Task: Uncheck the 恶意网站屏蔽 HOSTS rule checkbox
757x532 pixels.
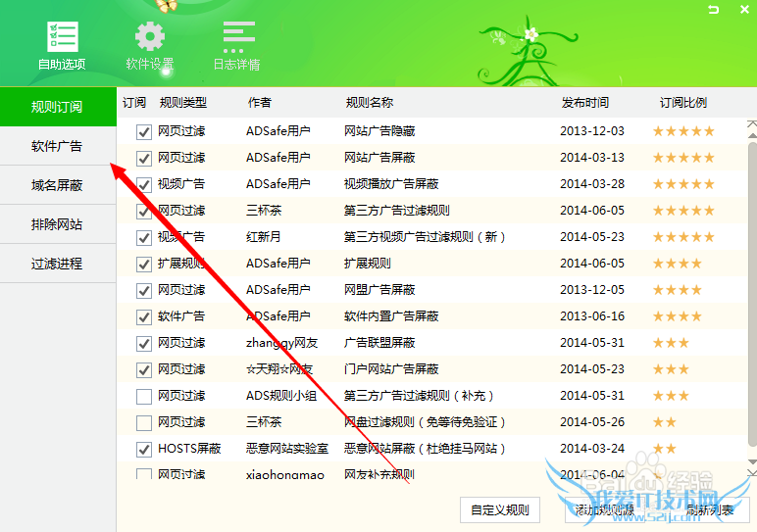Action: tap(144, 450)
